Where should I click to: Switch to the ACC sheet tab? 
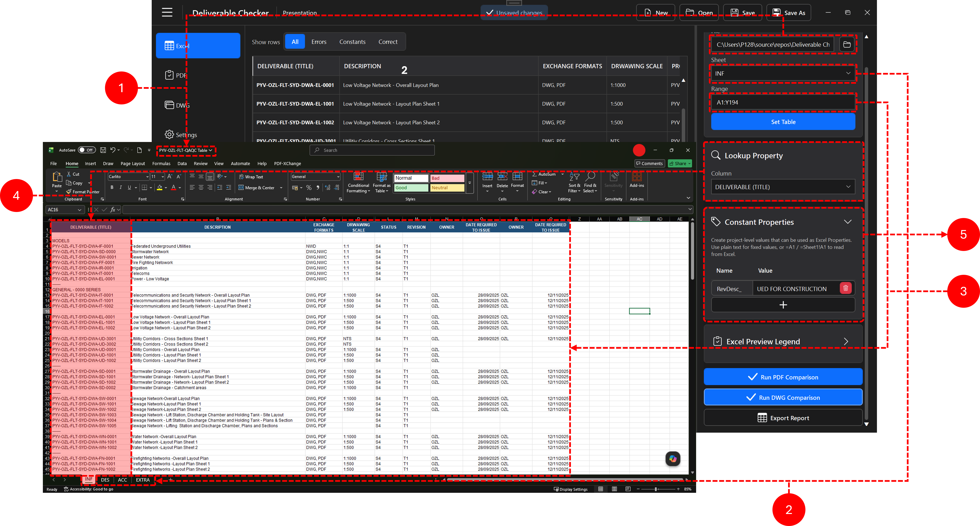click(123, 480)
